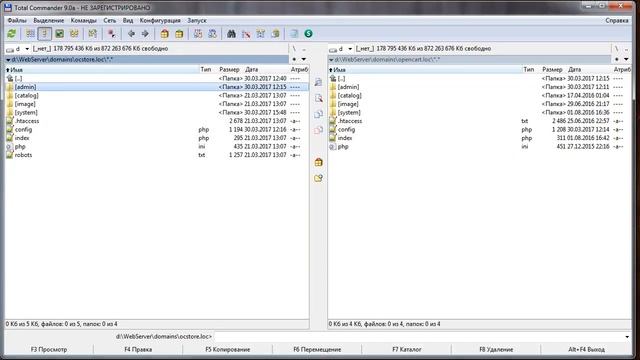Click Alt+F4 Выход button
The height and width of the screenshot is (360, 640).
click(587, 349)
